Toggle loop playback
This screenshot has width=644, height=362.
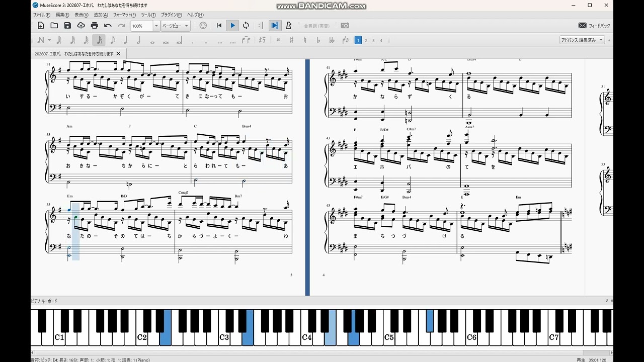point(246,26)
